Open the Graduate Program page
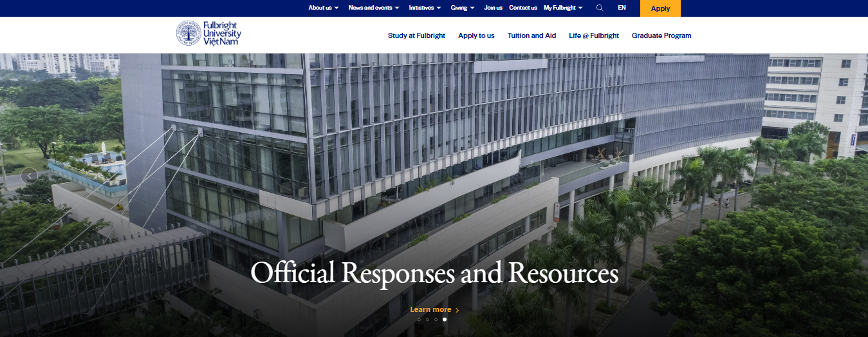 coord(661,35)
